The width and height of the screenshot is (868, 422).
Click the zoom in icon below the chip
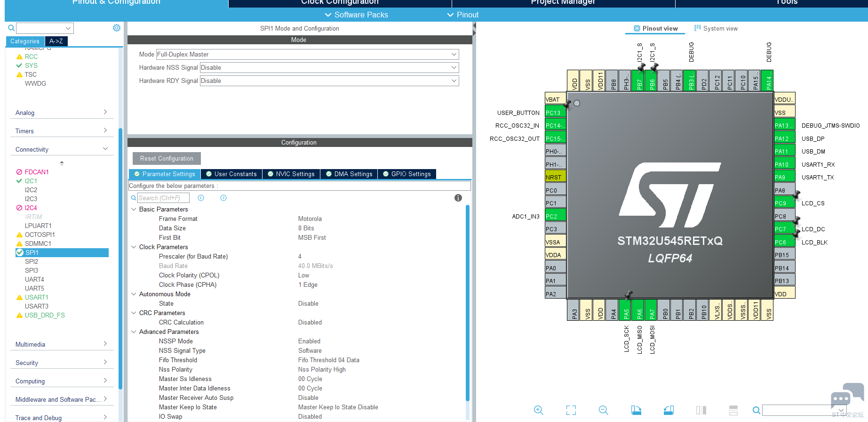pos(539,410)
